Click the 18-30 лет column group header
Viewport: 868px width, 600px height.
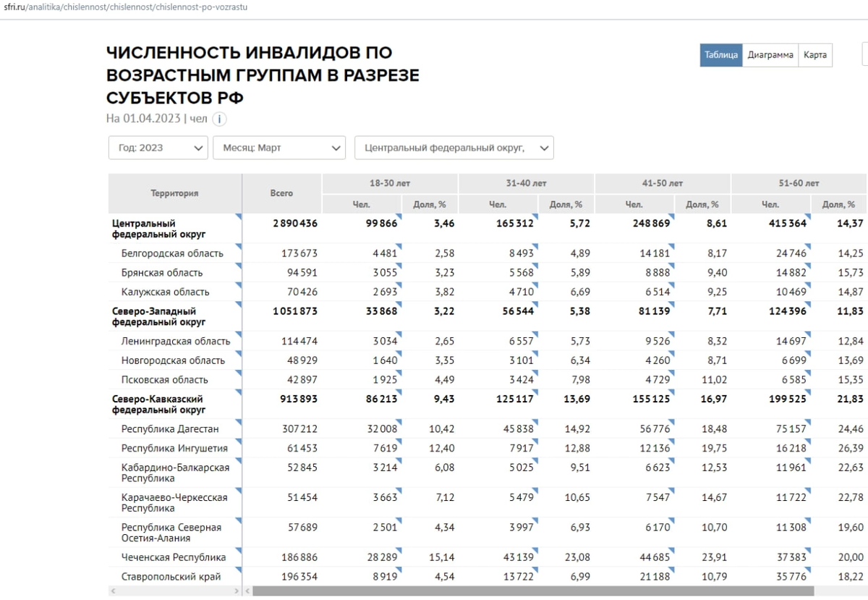[x=390, y=184]
